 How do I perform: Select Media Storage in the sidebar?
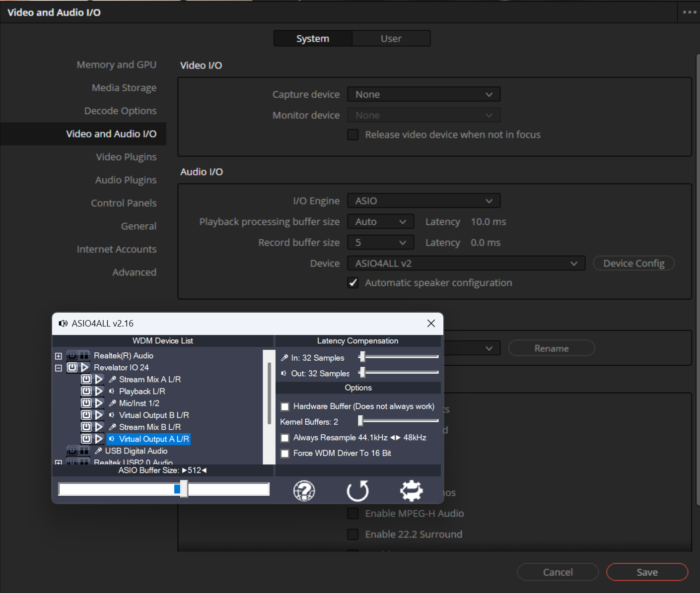(x=124, y=88)
